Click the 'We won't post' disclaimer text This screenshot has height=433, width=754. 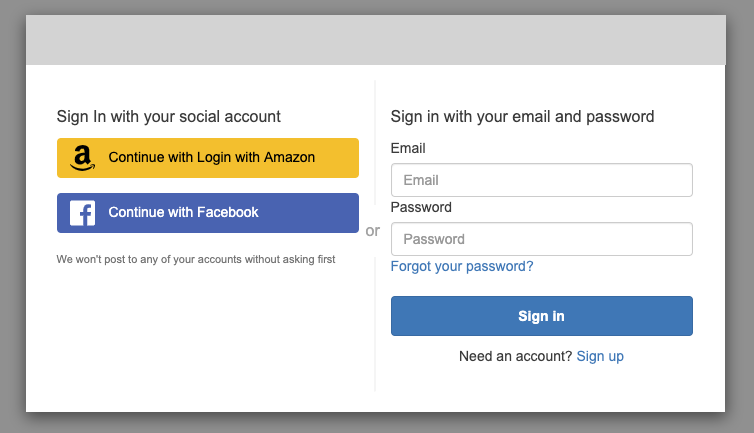click(196, 259)
